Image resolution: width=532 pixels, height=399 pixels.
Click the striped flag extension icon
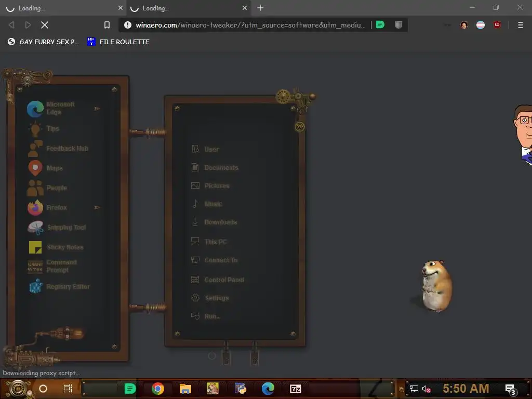pos(481,25)
